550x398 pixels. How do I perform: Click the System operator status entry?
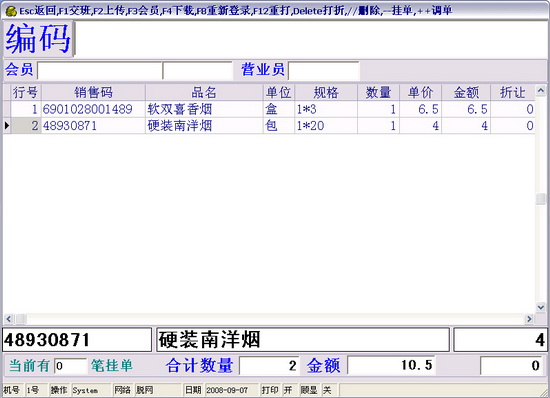[91, 390]
